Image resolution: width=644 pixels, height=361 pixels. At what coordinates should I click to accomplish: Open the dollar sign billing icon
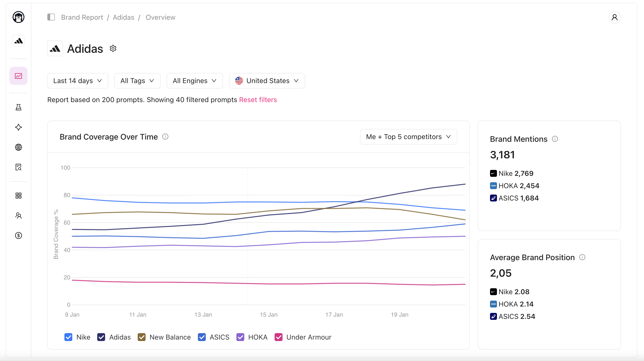tap(19, 235)
